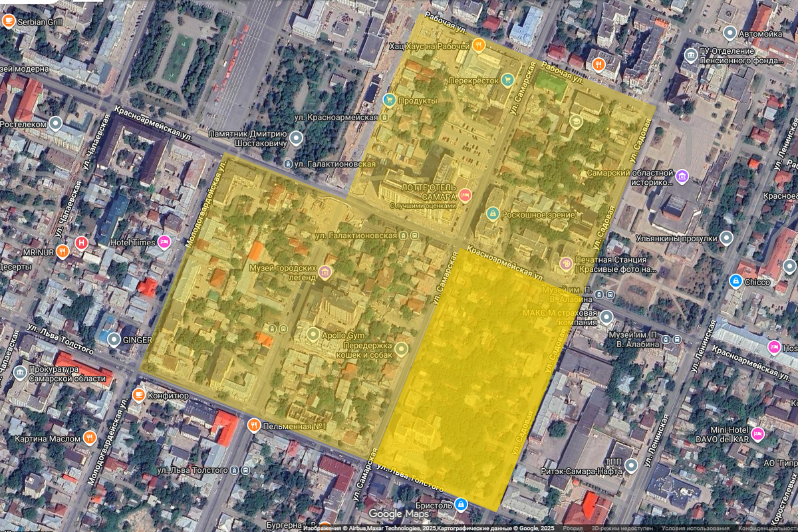The image size is (798, 532).
Task: Click the Красноармейская ул. label near Ростелеком
Action: click(x=153, y=124)
